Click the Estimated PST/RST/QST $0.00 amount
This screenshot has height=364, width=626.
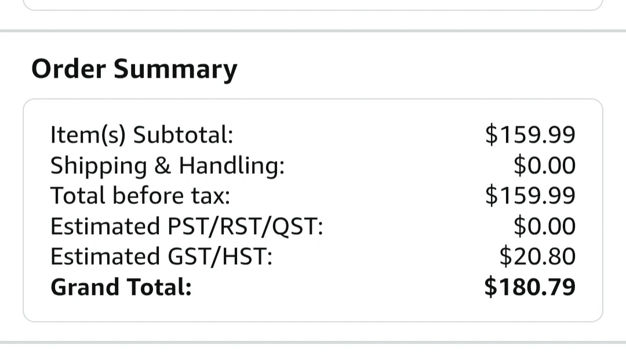(x=544, y=226)
